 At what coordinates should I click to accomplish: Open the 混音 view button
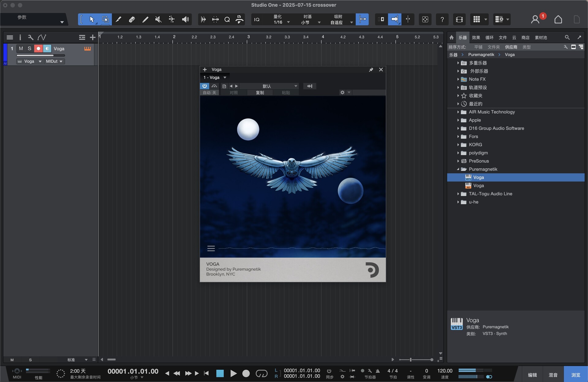click(x=553, y=375)
